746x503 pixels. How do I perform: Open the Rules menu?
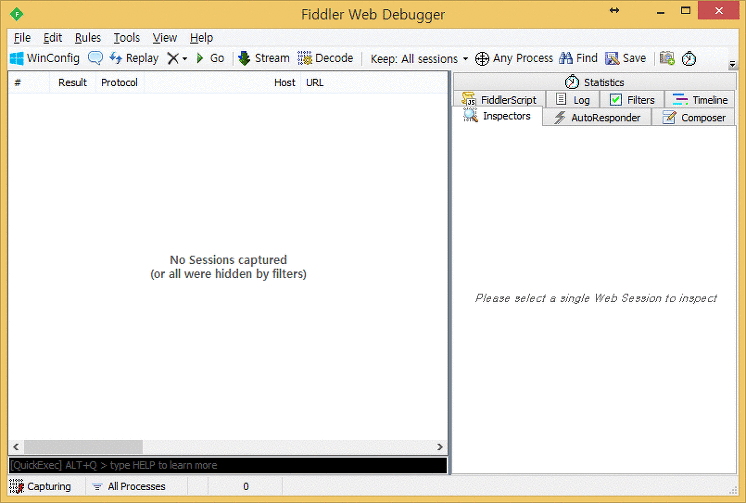[x=88, y=38]
